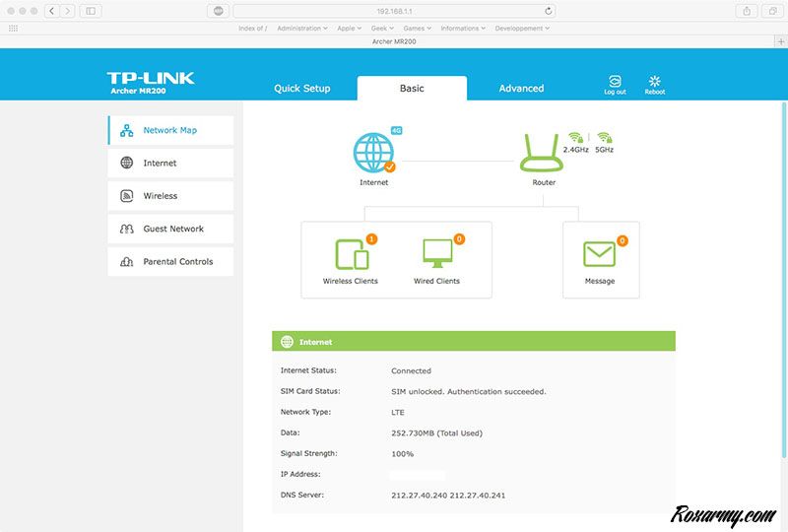
Task: Click the Log out icon
Action: click(615, 83)
